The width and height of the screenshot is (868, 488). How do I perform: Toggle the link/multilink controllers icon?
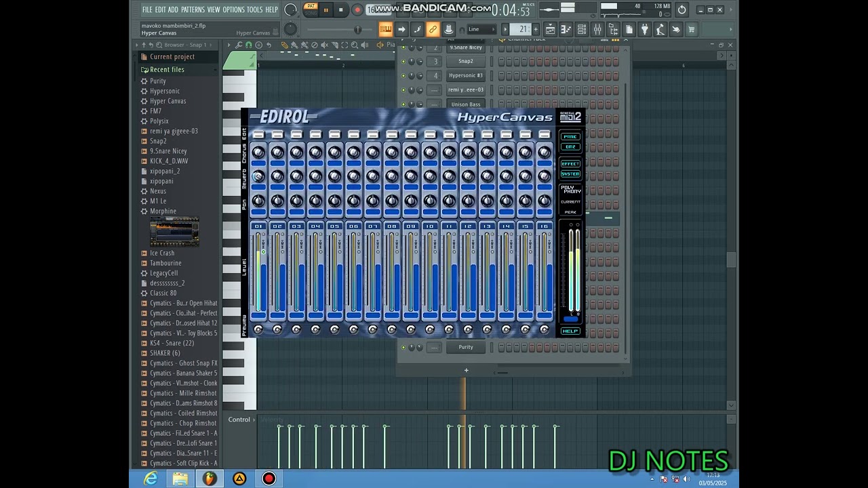tap(432, 29)
